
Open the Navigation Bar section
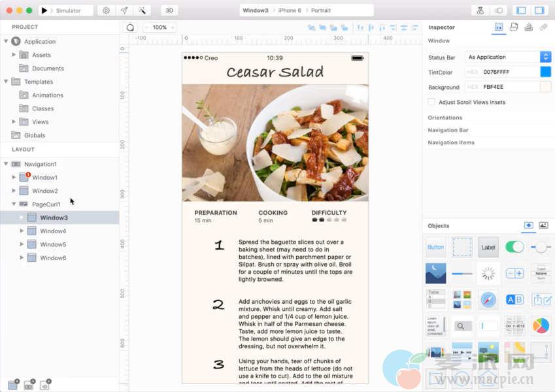tap(448, 130)
